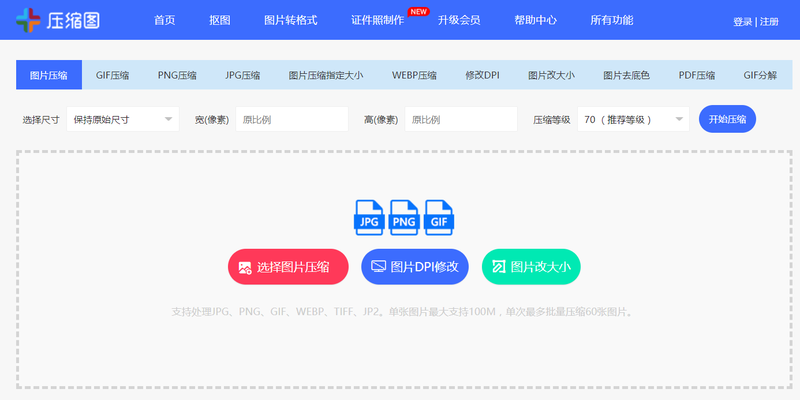
Task: Click the 压缩图 site name text
Action: point(73,20)
